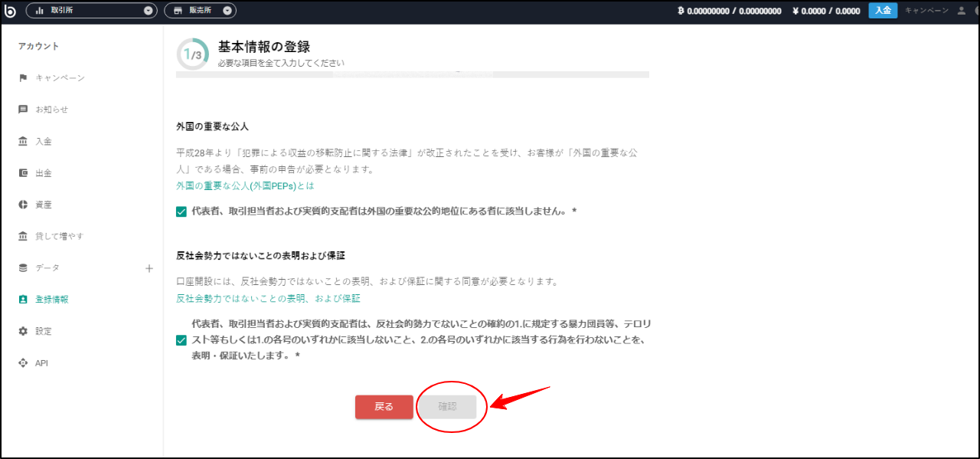Click the bitbank logo icon
Viewport: 980px width, 459px height.
point(8,10)
